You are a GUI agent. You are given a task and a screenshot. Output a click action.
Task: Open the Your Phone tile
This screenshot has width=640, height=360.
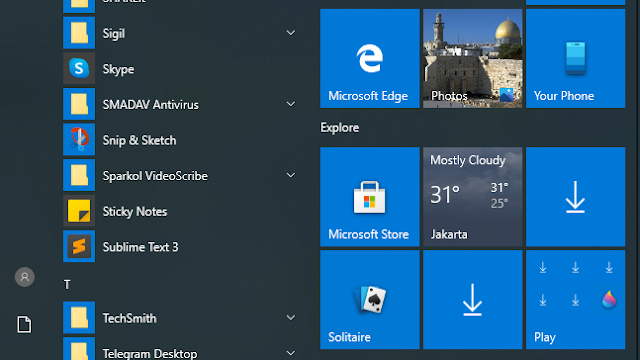pyautogui.click(x=576, y=58)
